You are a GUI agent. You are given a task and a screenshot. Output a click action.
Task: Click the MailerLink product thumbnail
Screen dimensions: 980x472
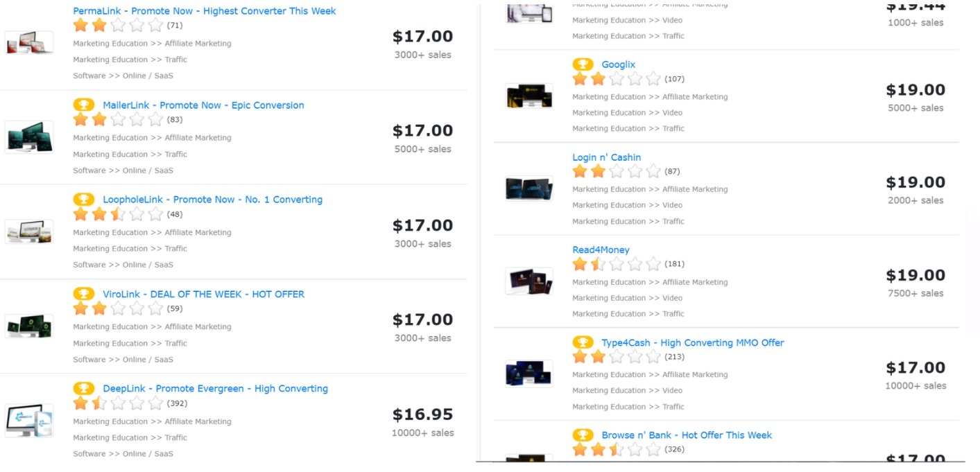29,137
